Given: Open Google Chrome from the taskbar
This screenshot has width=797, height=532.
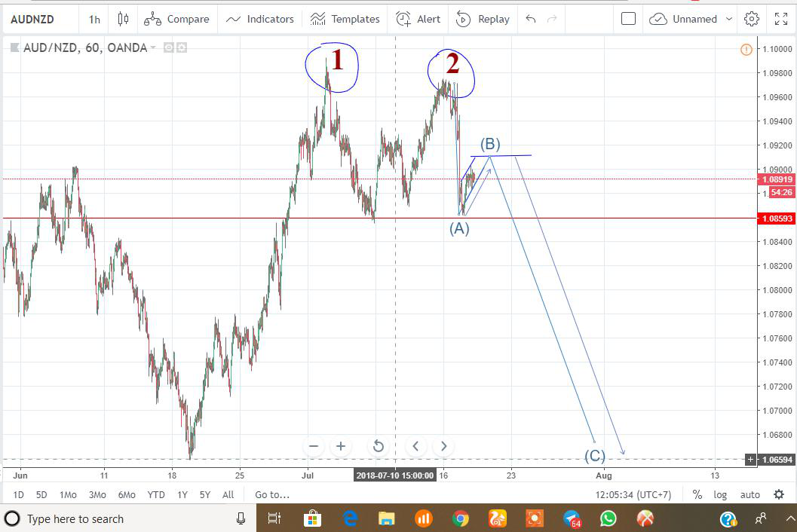Looking at the screenshot, I should click(461, 518).
